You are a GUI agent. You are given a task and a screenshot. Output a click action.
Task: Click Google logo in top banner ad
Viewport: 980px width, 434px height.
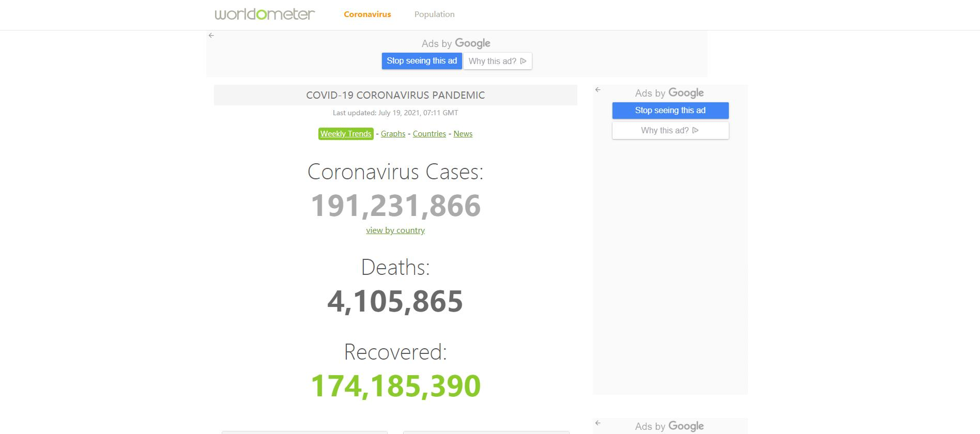coord(472,43)
